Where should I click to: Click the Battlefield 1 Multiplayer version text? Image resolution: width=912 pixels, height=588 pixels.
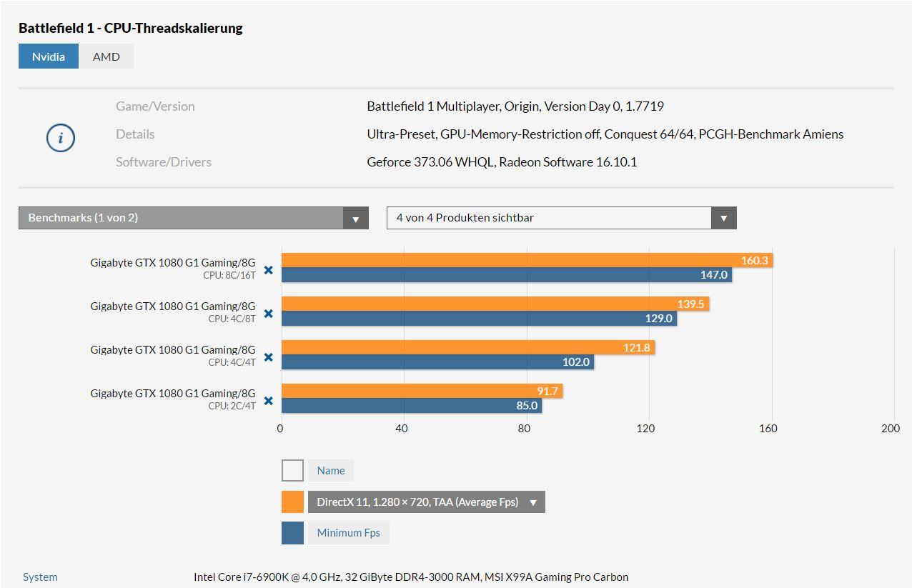tap(515, 106)
